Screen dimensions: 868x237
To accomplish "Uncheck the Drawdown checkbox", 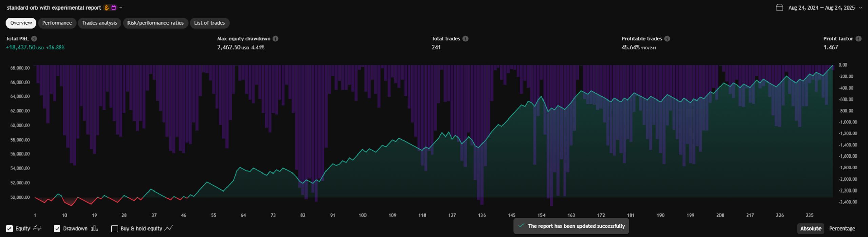I will click(x=57, y=229).
